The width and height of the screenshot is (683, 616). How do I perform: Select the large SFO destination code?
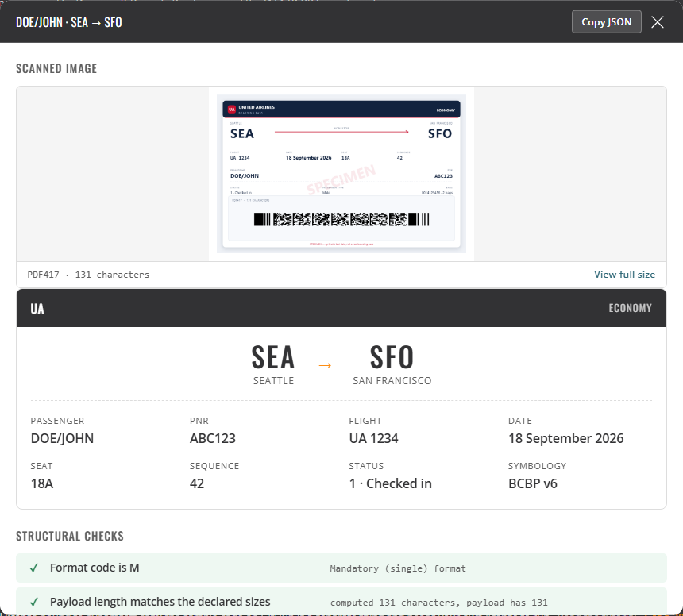392,357
